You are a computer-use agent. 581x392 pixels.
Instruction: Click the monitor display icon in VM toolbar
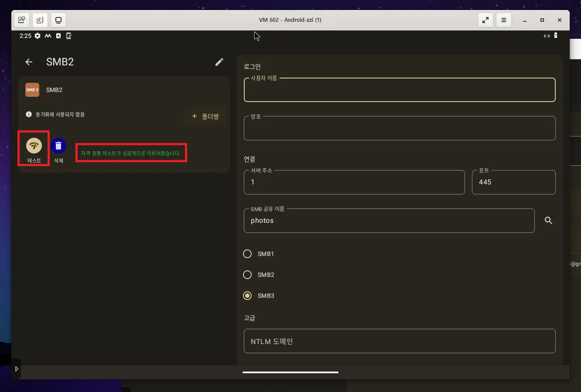click(x=58, y=20)
